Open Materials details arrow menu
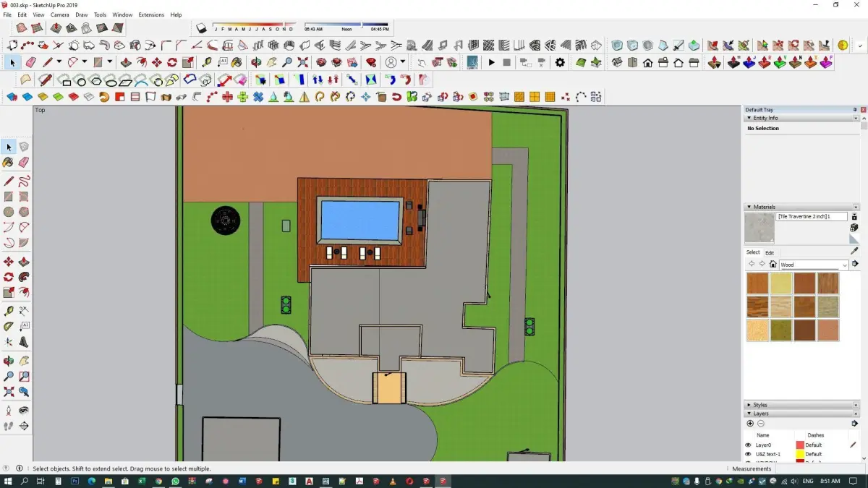 tap(854, 265)
